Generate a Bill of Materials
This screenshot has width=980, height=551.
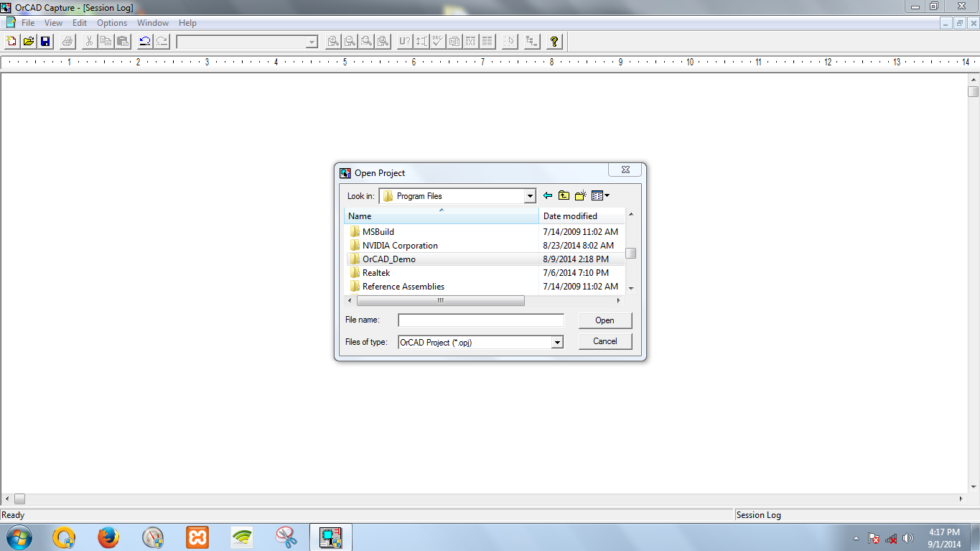[x=487, y=41]
